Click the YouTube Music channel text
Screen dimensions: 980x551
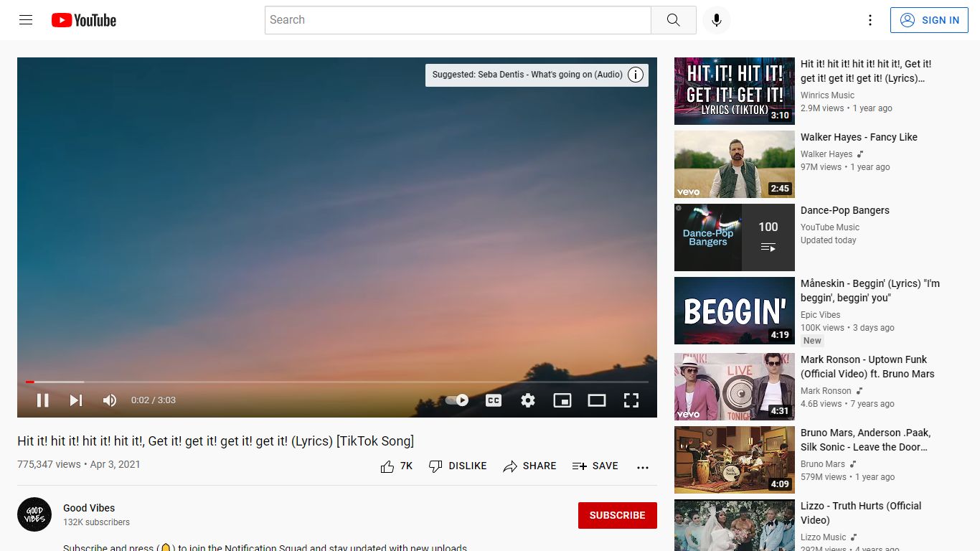pos(830,227)
